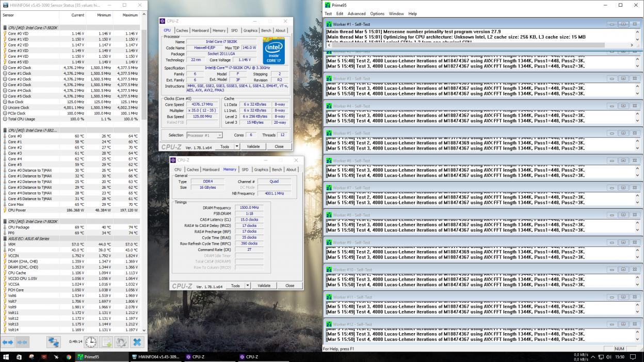The width and height of the screenshot is (644, 362).
Task: Open Tools dropdown arrow in CPU-Z CPU window
Action: pos(237,146)
